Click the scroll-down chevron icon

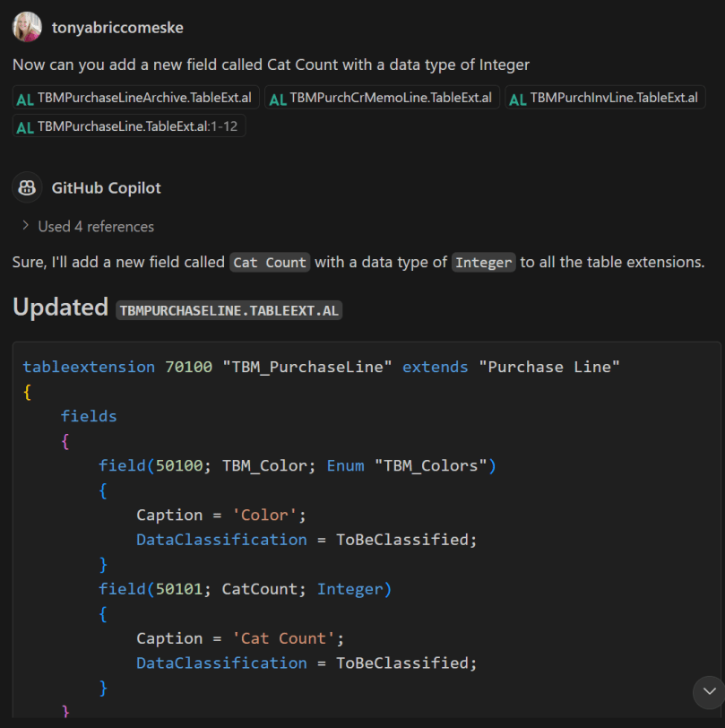click(709, 692)
